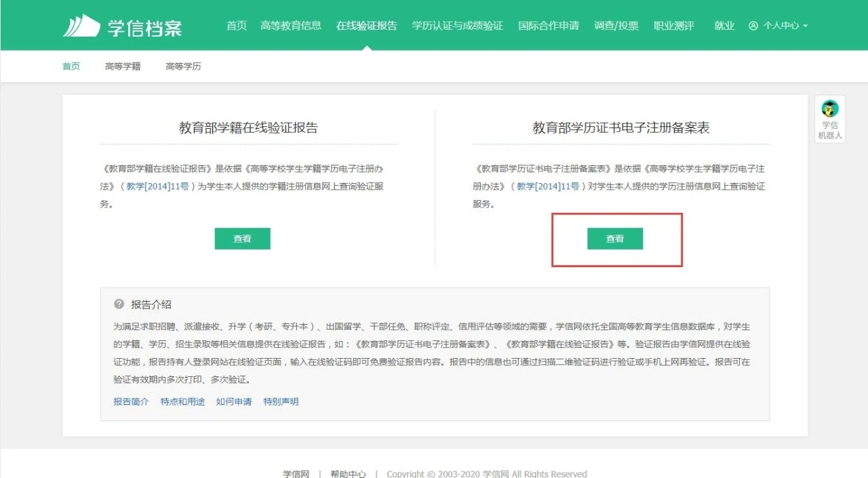868x478 pixels.
Task: Open the 高等教育信息 navigation menu
Action: coord(292,25)
